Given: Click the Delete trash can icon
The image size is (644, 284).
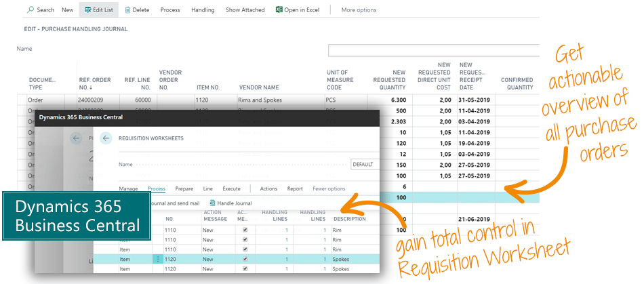Looking at the screenshot, I should click(x=127, y=10).
